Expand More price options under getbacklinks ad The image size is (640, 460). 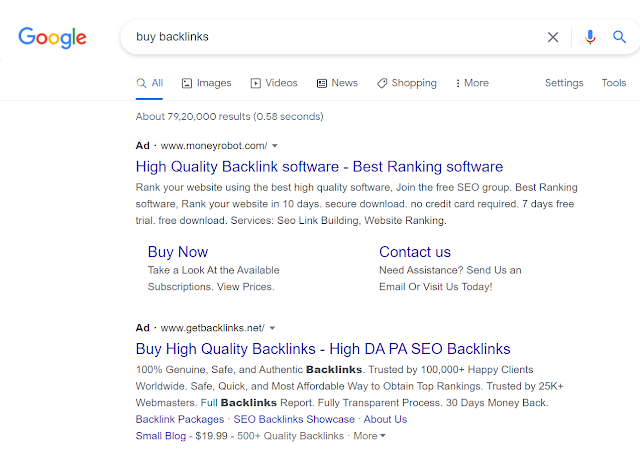click(x=369, y=436)
